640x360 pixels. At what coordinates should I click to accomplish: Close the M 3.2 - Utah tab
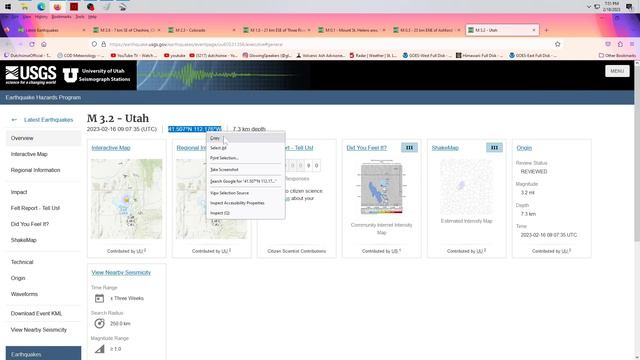coord(533,30)
